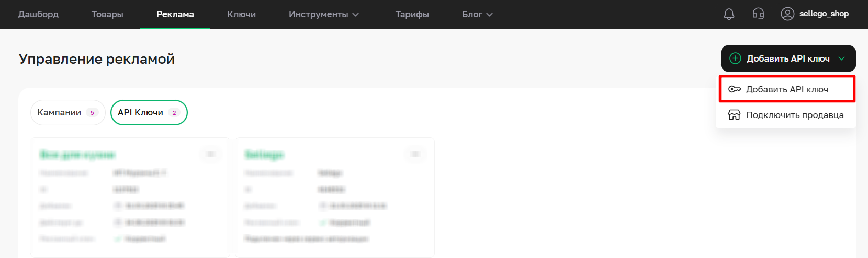Expand the Инструменты dropdown
Screen dimensions: 868x258
pyautogui.click(x=323, y=15)
